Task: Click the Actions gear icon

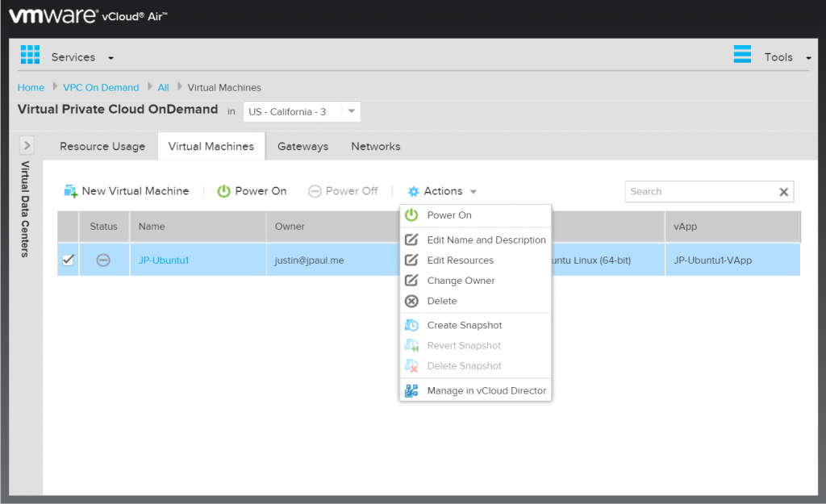Action: pos(414,192)
